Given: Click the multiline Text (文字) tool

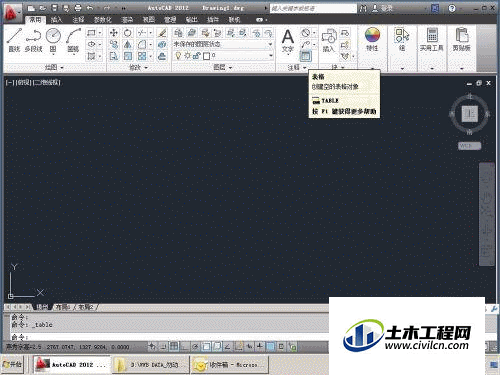Looking at the screenshot, I should click(288, 40).
